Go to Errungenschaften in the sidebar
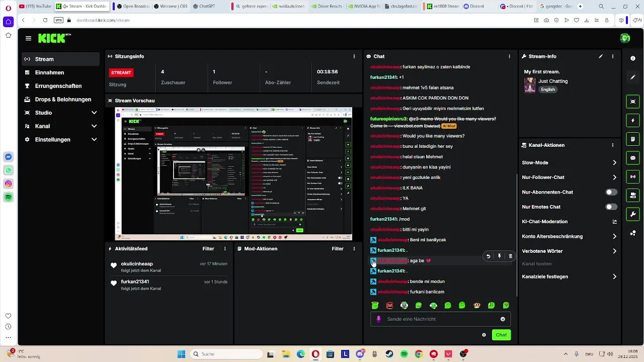The width and height of the screenshot is (644, 362). tap(60, 86)
